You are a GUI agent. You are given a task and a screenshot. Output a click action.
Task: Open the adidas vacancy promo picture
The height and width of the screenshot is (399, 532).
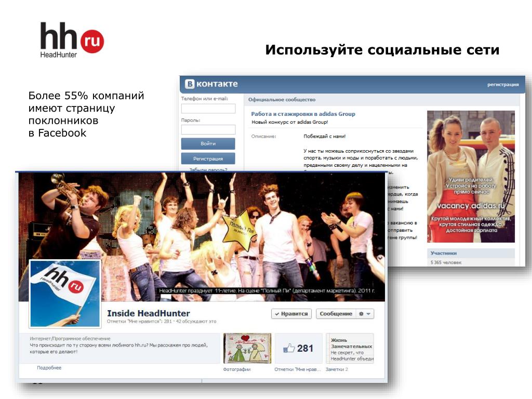pos(471,177)
